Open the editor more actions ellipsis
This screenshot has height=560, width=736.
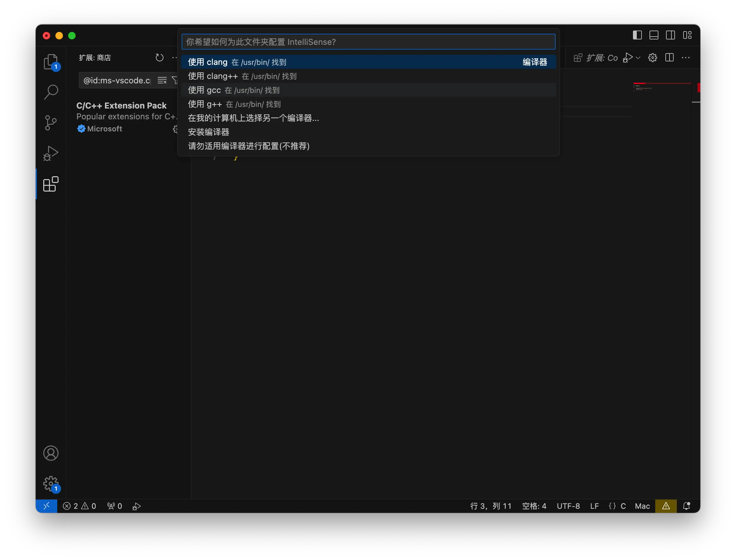click(686, 58)
